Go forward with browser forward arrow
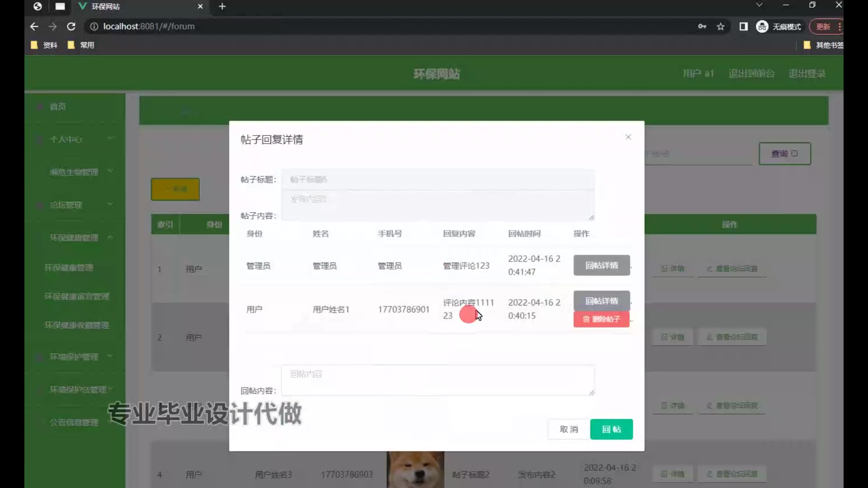Viewport: 868px width, 488px height. tap(53, 27)
